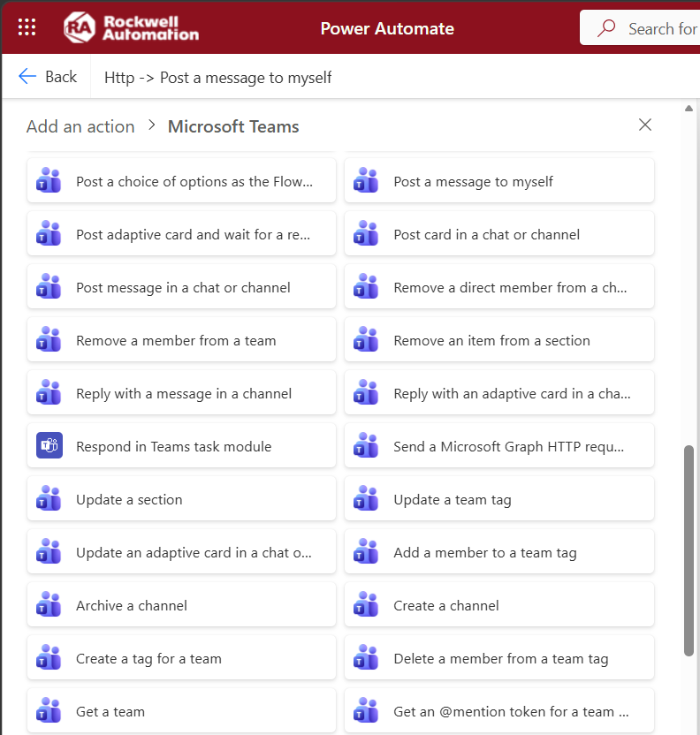Click Teams icon beside Create a tag for a team
The width and height of the screenshot is (700, 735).
coord(49,657)
